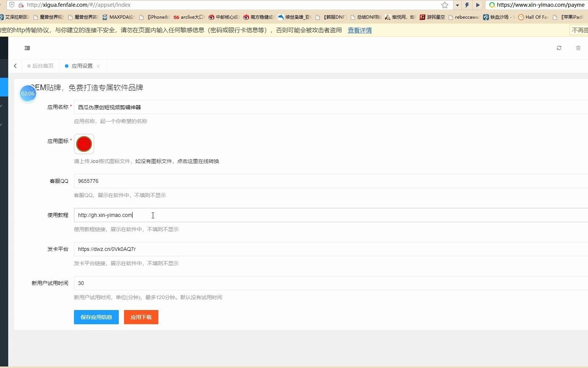Open the 游民星空 bookmark
The image size is (588, 368).
pyautogui.click(x=432, y=17)
